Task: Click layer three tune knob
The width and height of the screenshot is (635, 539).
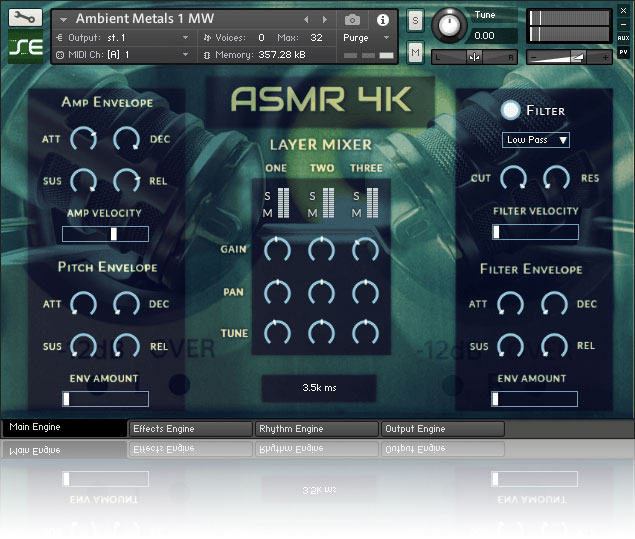Action: (x=365, y=332)
